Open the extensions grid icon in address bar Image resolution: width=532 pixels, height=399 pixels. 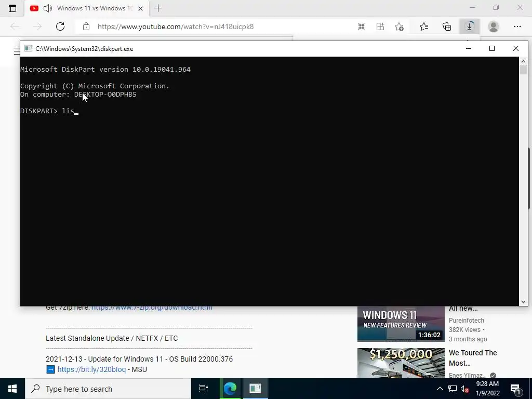(x=380, y=26)
